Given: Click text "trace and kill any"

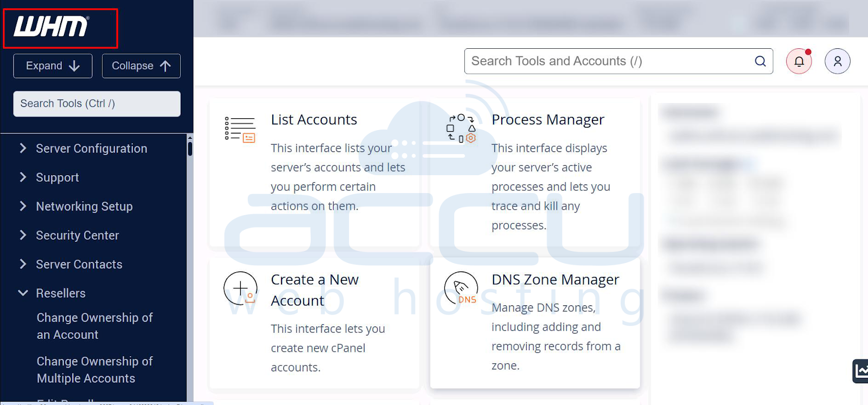Looking at the screenshot, I should 535,206.
